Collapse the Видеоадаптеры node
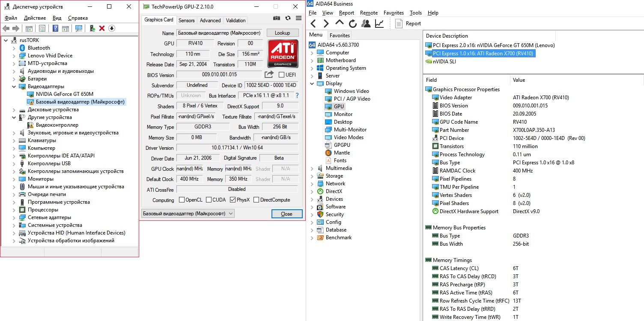644x321 pixels. pyautogui.click(x=14, y=86)
